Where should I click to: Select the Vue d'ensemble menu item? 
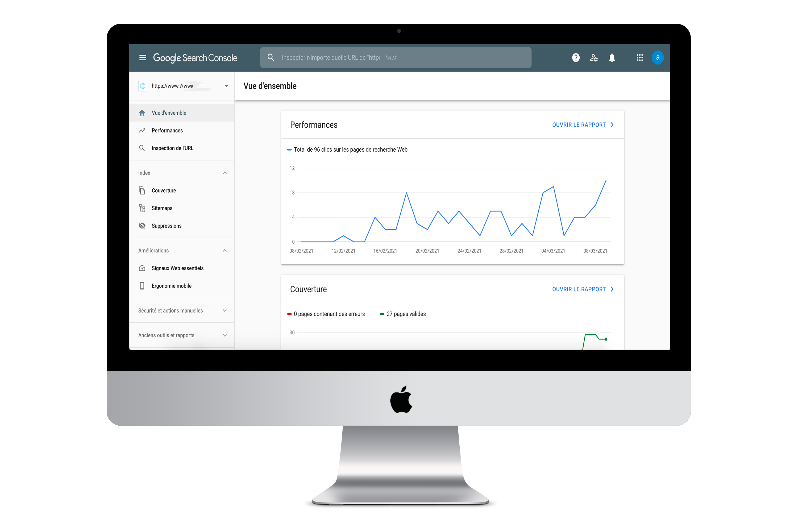click(x=169, y=112)
